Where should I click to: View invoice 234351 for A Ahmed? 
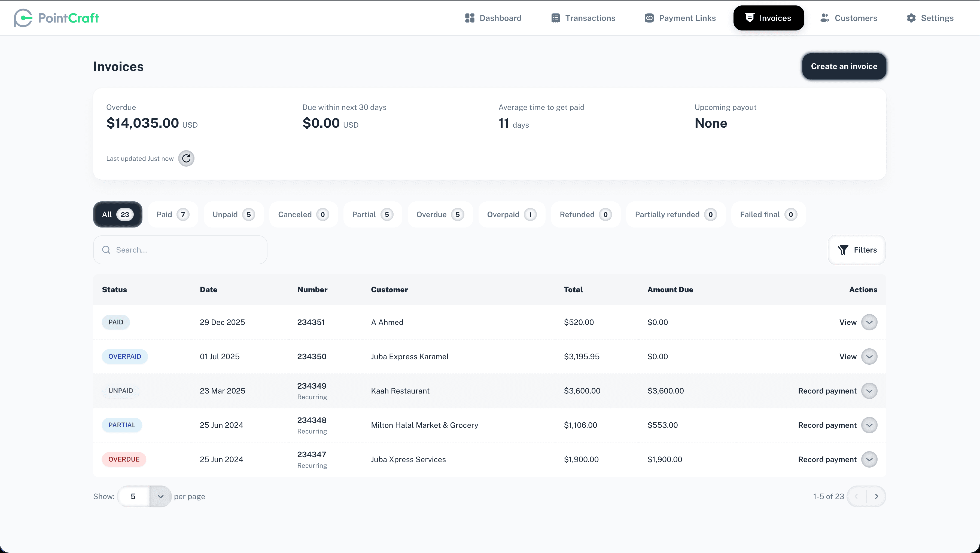(848, 322)
